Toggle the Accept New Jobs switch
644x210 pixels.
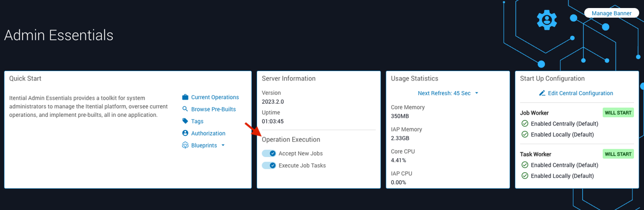pyautogui.click(x=269, y=153)
